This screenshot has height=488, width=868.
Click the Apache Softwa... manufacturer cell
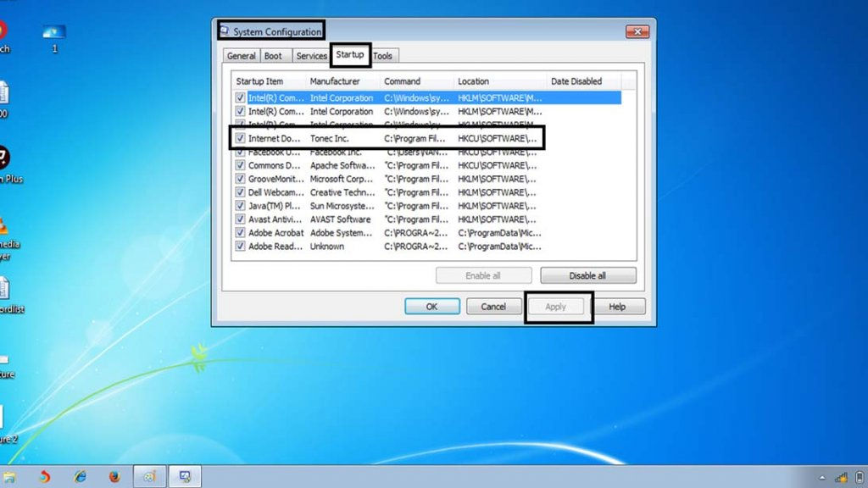coord(342,165)
